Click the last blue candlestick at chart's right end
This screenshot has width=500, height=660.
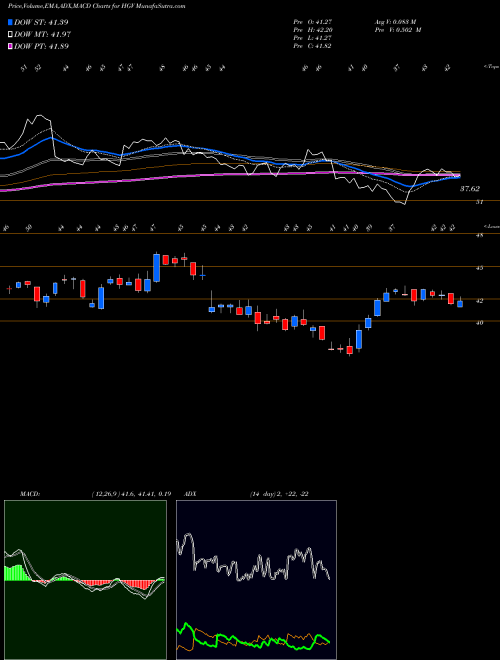click(x=460, y=303)
